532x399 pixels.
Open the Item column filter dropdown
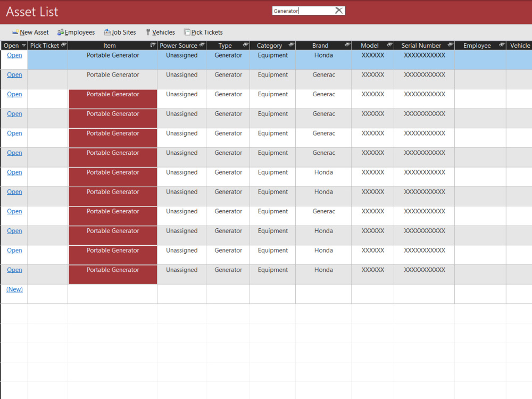(153, 45)
